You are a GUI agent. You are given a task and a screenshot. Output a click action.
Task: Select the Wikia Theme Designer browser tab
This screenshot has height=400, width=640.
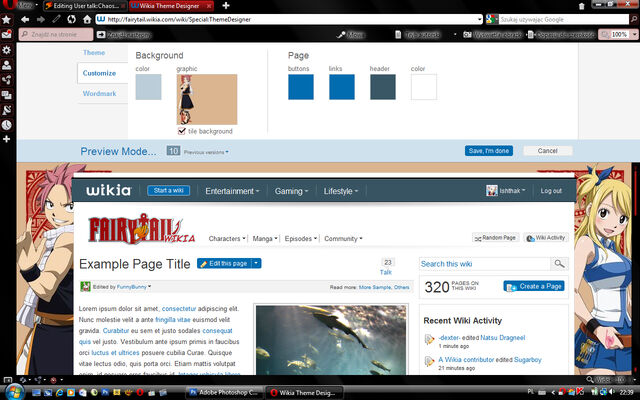coord(171,6)
